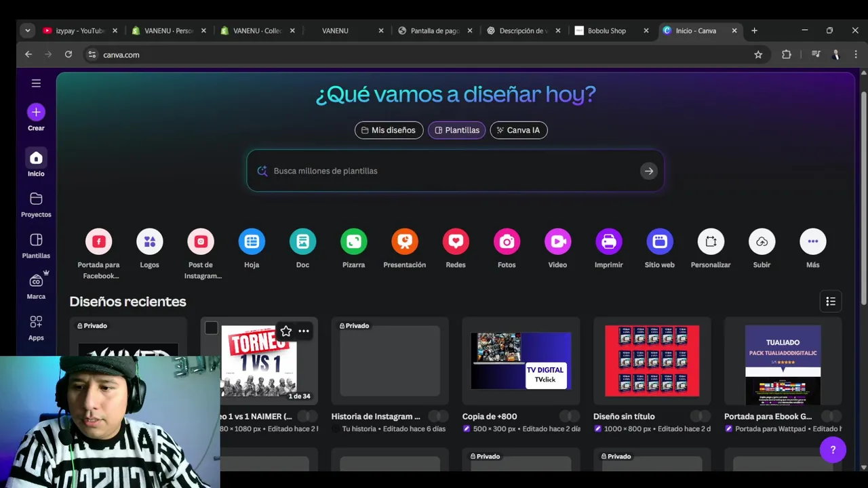Focus the Busca millones de plantillas field
This screenshot has width=868, height=488.
click(x=455, y=171)
